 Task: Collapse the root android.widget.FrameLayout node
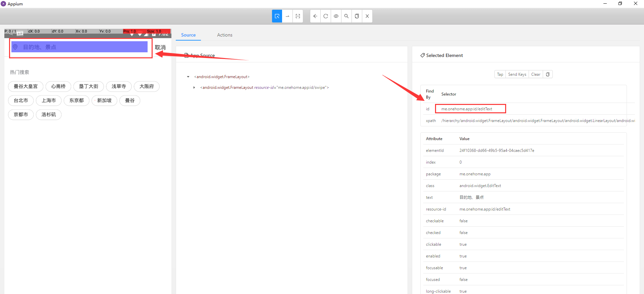(x=188, y=77)
